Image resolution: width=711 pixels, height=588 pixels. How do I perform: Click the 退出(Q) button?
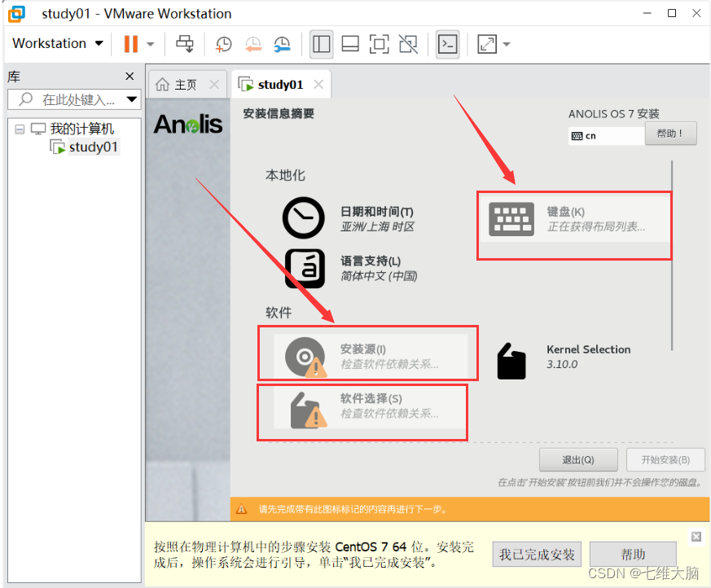pyautogui.click(x=578, y=460)
